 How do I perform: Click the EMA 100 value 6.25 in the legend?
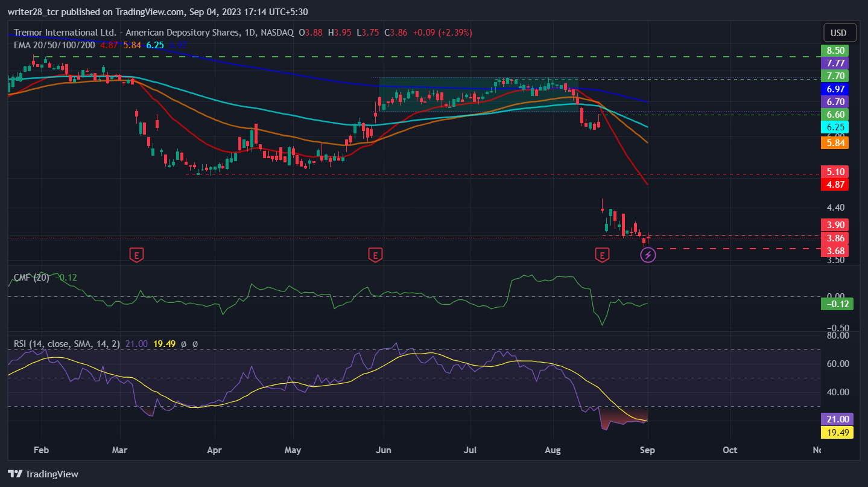[156, 44]
